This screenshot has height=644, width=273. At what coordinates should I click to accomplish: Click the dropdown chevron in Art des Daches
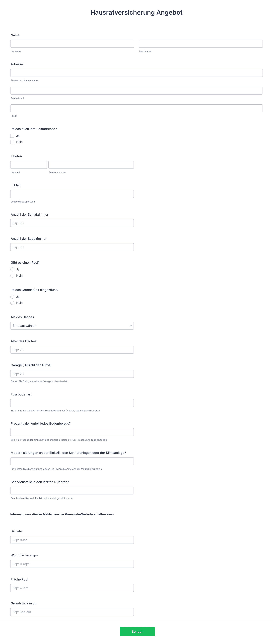coord(131,325)
